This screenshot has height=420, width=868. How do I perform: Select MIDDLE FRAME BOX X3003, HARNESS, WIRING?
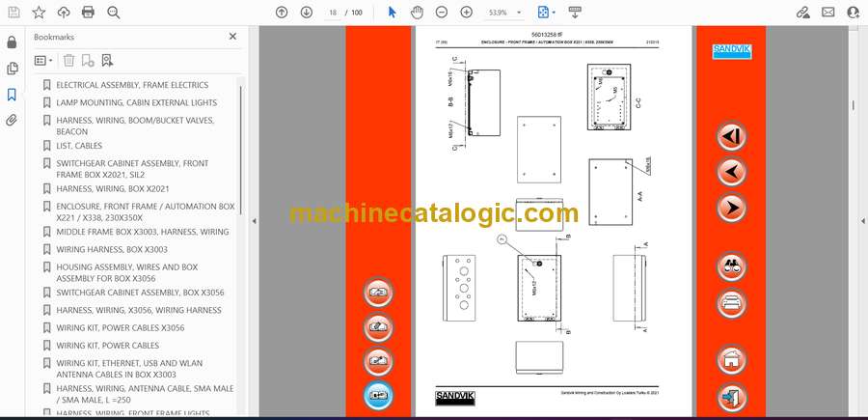coord(143,232)
